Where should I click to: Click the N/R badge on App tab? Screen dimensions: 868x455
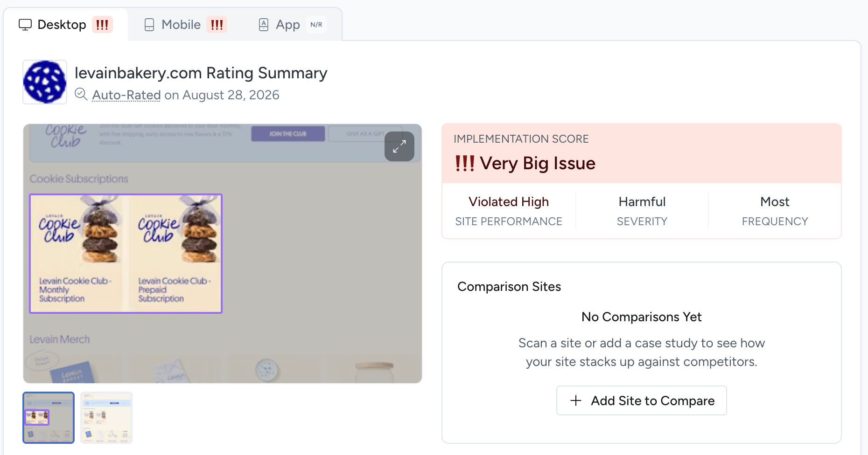[316, 25]
